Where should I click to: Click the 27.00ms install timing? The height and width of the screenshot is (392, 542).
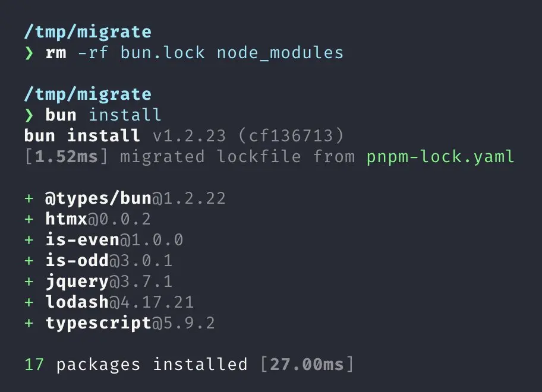click(x=307, y=364)
